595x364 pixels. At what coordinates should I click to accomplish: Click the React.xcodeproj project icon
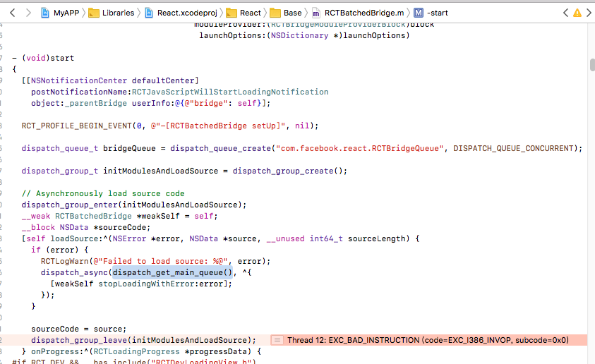[x=149, y=13]
